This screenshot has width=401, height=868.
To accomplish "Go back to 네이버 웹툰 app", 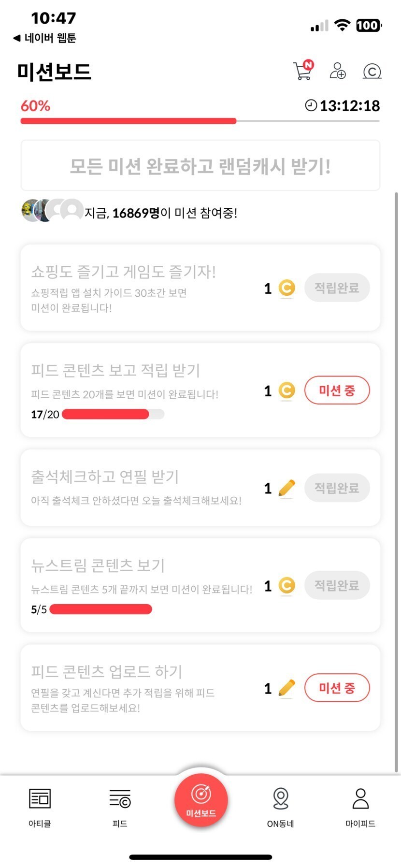I will pyautogui.click(x=44, y=38).
